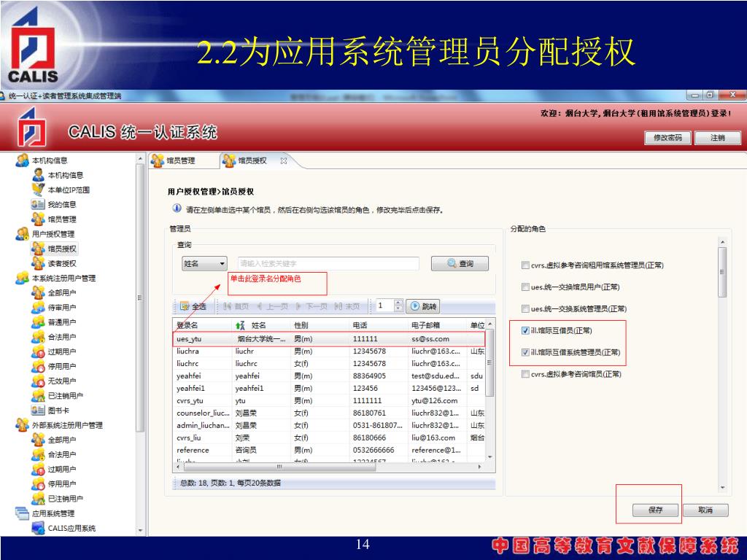
Task: Select the cvrs_liu user row
Action: (x=329, y=437)
